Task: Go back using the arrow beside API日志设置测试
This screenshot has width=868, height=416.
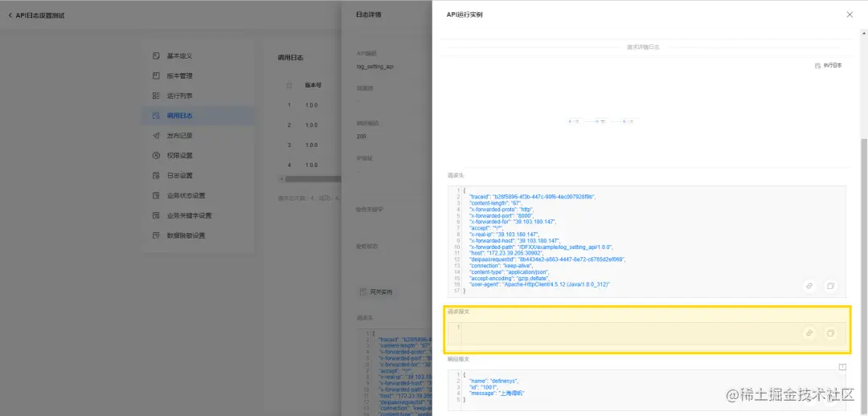Action: 10,15
